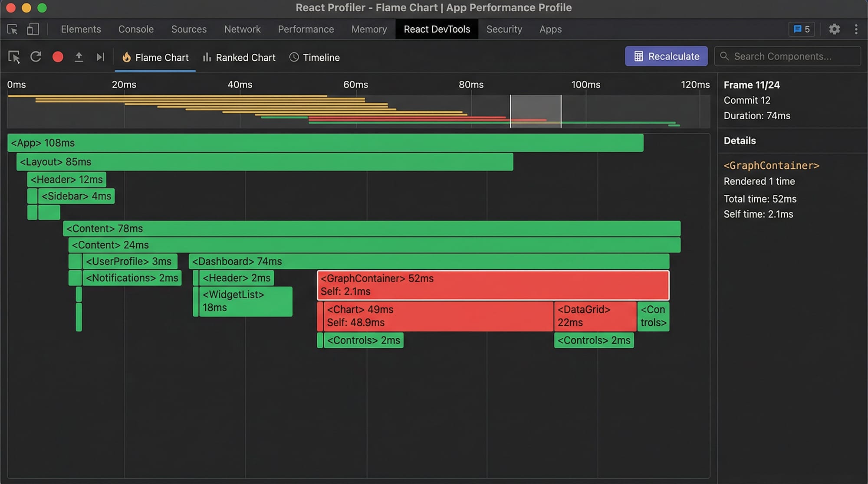Toggle profiling with the red record button
Screen dimensions: 868x484
coord(57,57)
